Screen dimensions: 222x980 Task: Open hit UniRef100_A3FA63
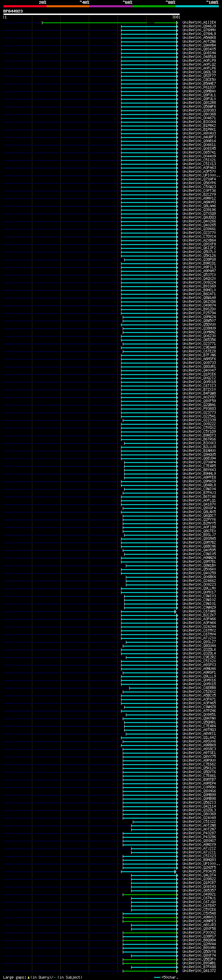tap(199, 168)
